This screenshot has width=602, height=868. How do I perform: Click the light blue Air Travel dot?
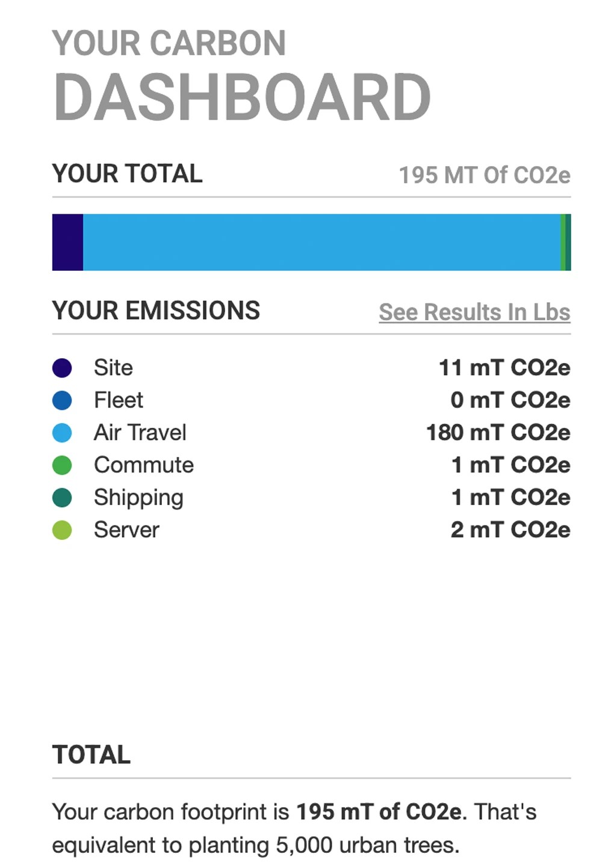(x=62, y=433)
